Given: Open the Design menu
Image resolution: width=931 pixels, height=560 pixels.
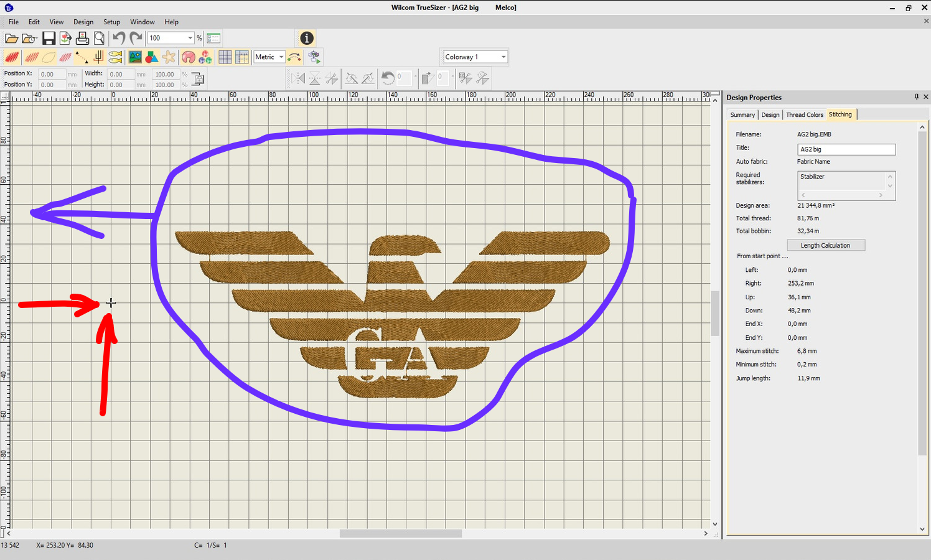Looking at the screenshot, I should pos(83,22).
